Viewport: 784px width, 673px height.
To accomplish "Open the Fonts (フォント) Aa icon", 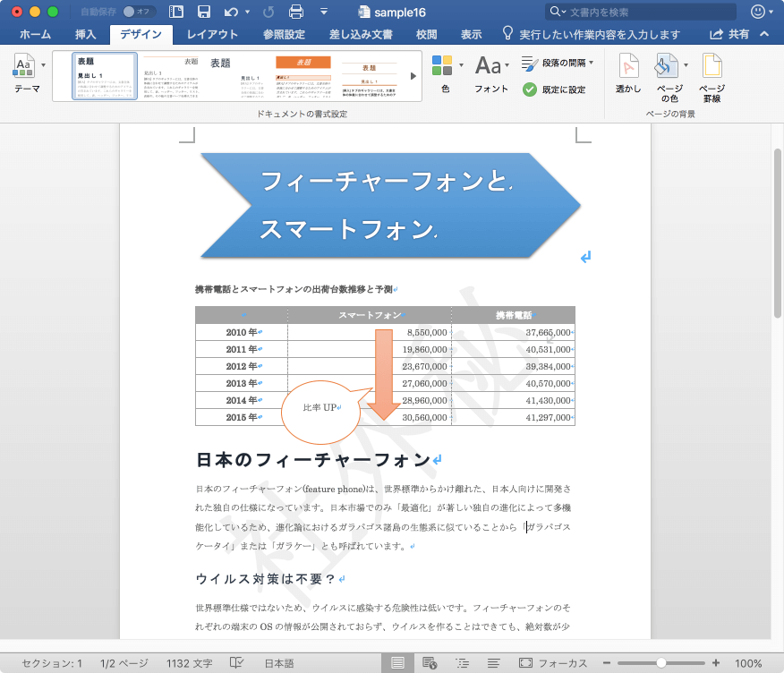I will point(488,65).
